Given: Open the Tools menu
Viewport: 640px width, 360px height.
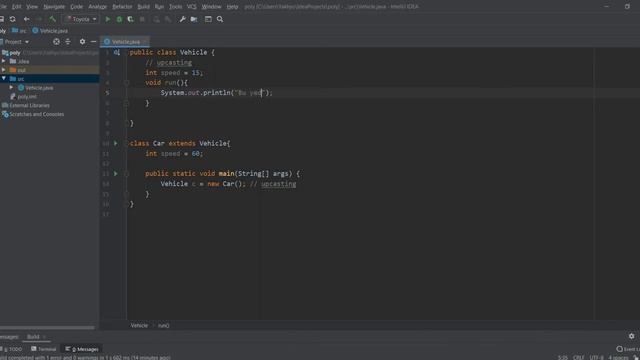Looking at the screenshot, I should point(176,7).
